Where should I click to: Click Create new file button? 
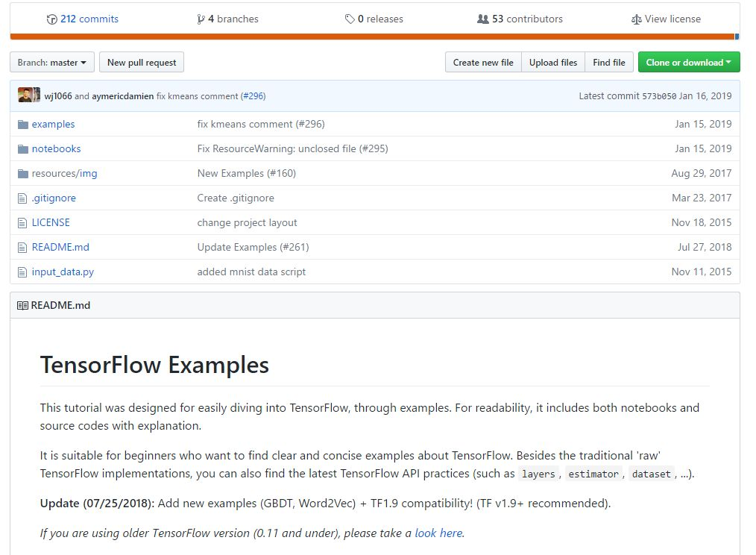483,62
